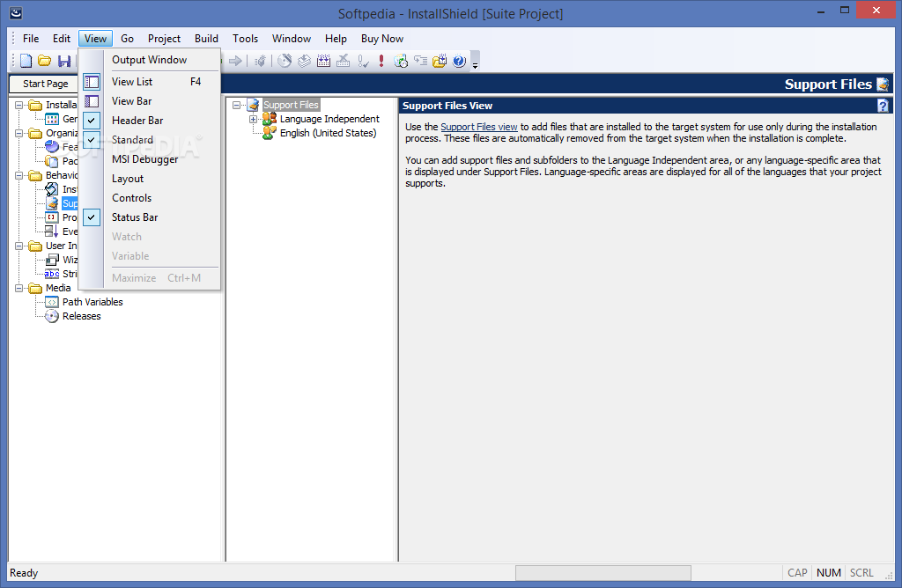Click the folder-with-arrow toolbar icon
This screenshot has width=902, height=588.
[440, 61]
